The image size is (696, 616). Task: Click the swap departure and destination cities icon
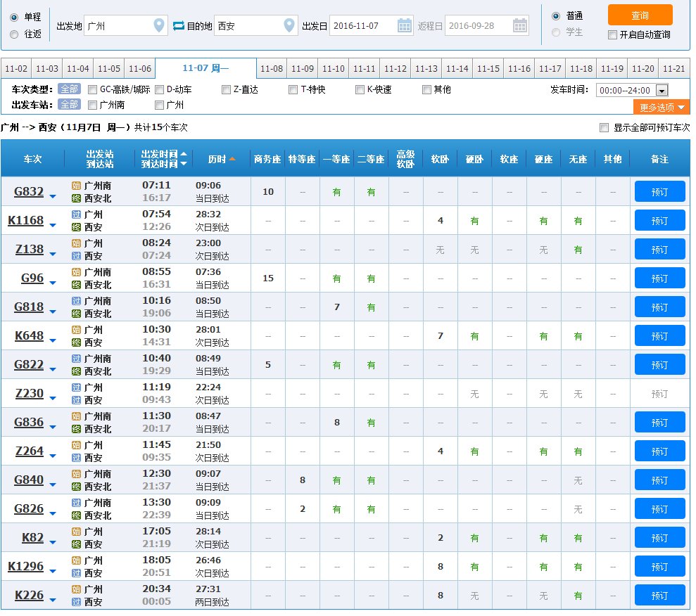179,25
